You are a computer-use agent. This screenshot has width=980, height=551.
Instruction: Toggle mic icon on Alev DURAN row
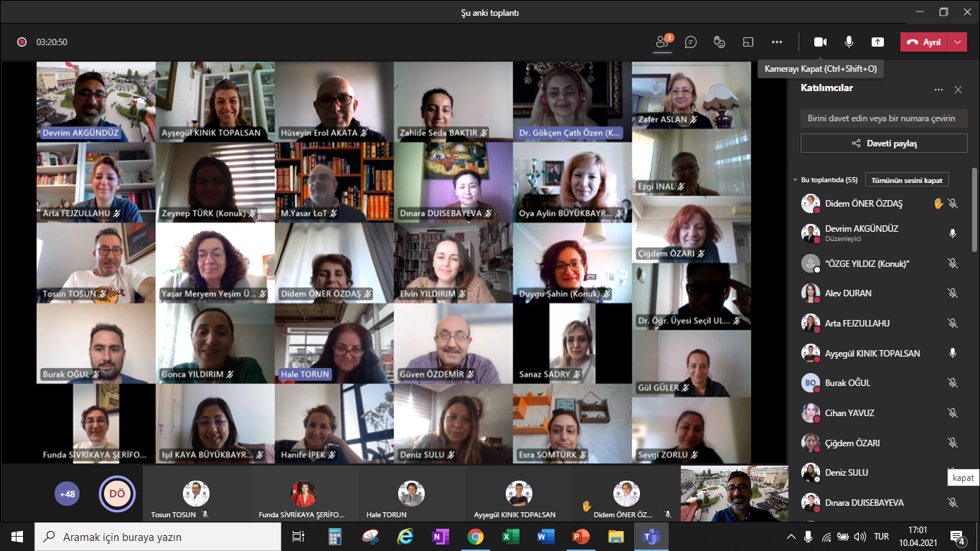953,293
